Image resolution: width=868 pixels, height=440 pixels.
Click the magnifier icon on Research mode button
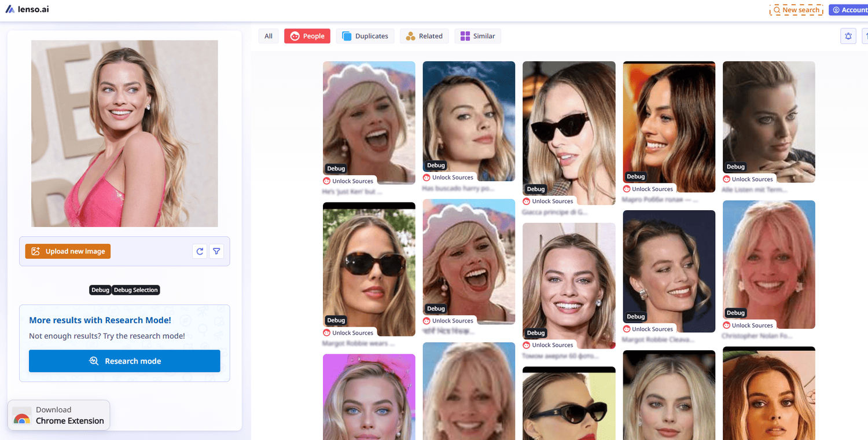[x=94, y=361]
